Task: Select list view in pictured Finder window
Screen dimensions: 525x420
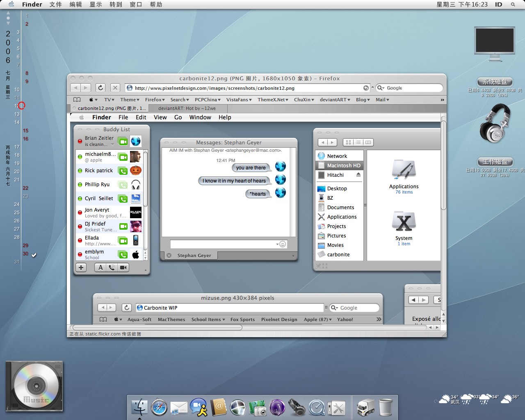Action: pos(358,142)
